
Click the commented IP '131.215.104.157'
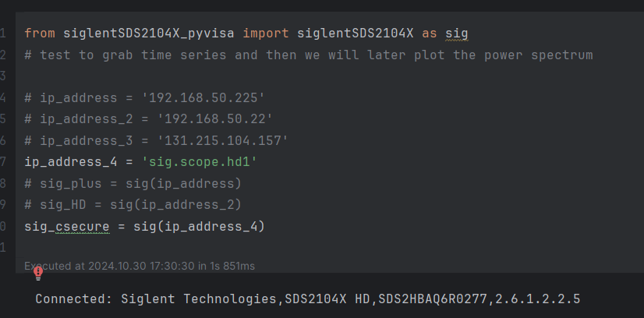tap(222, 141)
